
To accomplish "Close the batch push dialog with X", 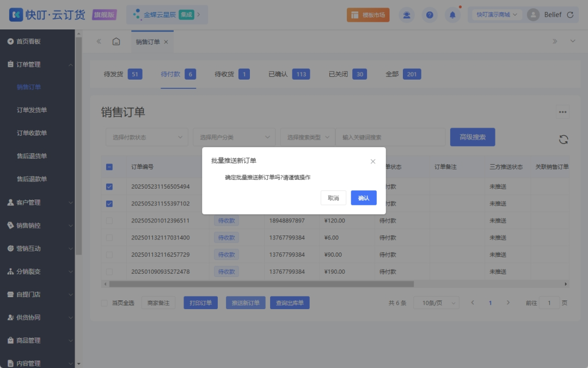I will click(x=373, y=161).
